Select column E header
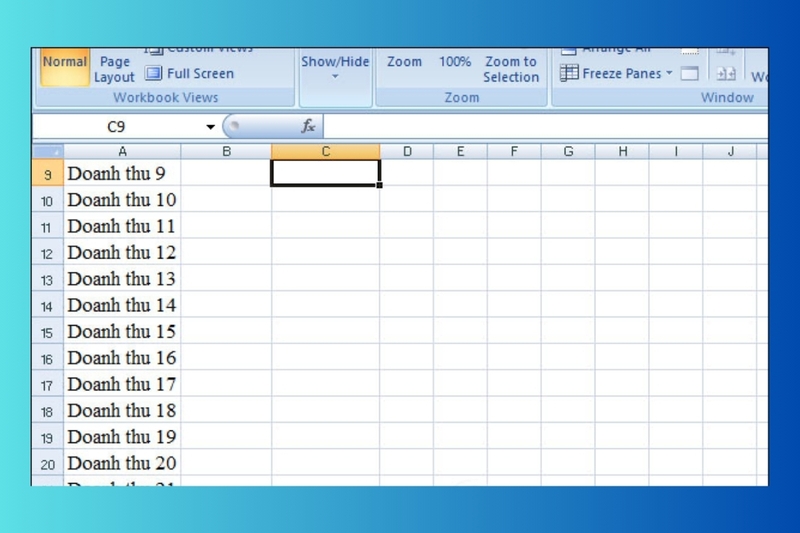 (x=460, y=151)
